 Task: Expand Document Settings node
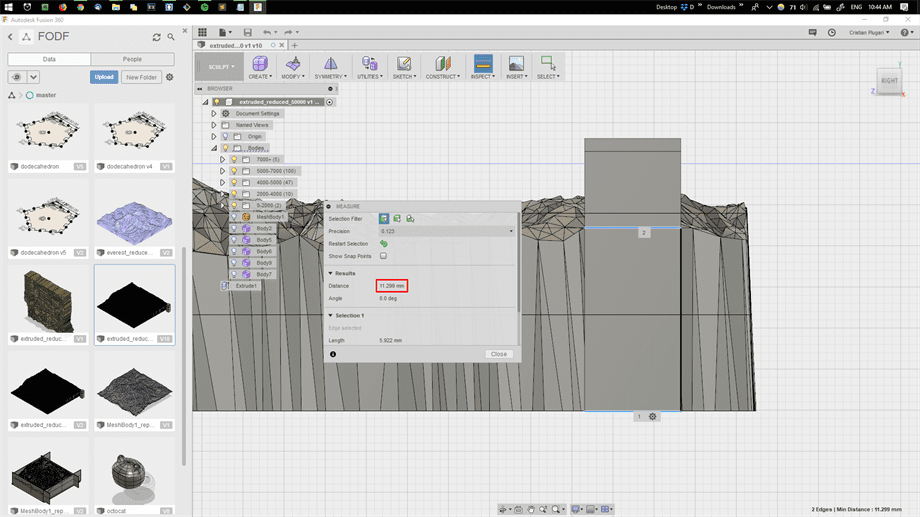click(x=214, y=113)
